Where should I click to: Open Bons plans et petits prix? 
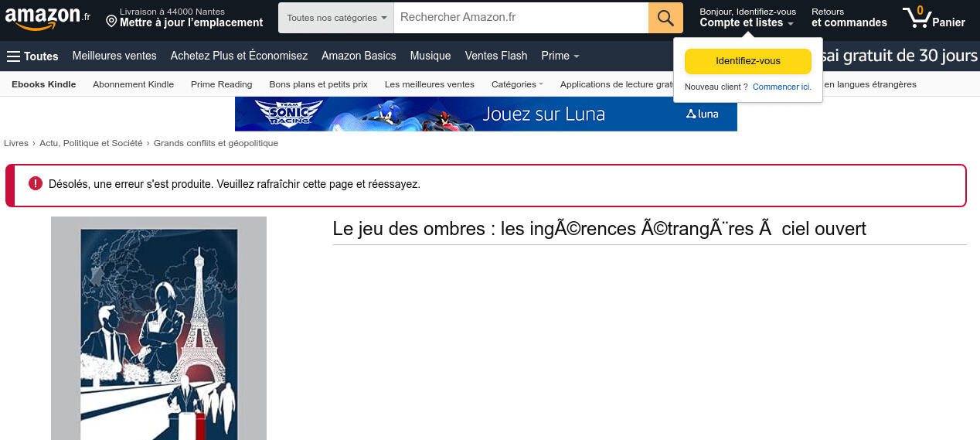[318, 84]
